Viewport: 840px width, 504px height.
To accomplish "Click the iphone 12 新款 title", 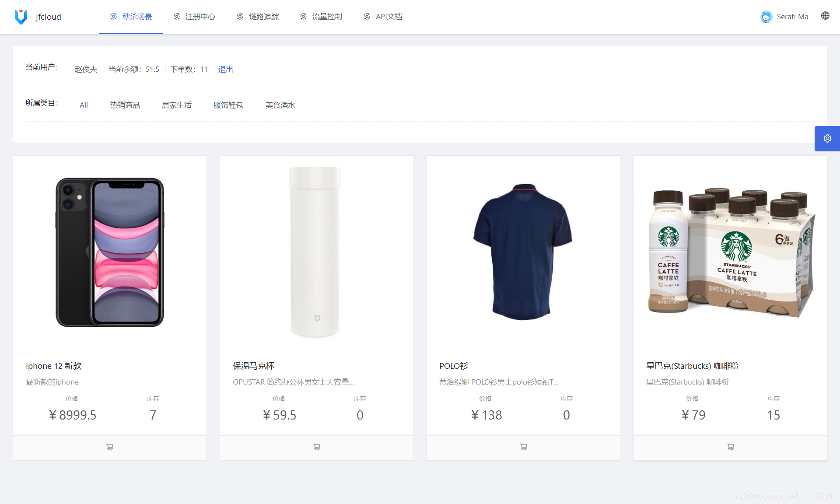I will coord(53,366).
